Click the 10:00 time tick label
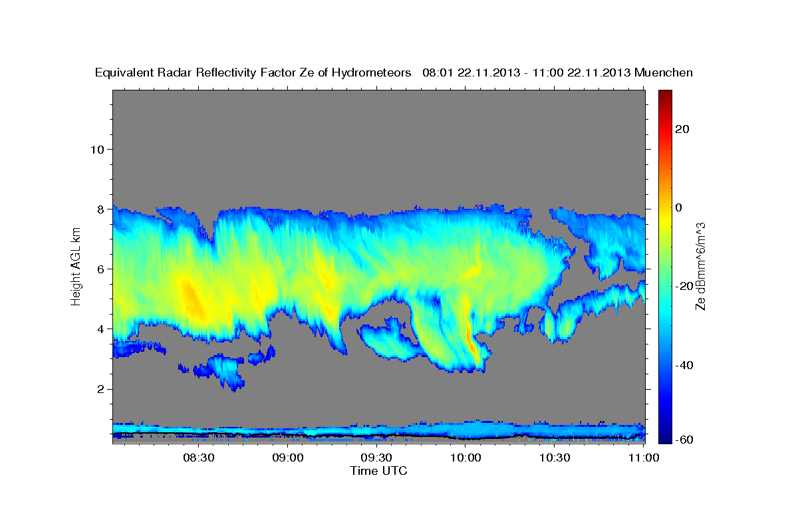 [x=465, y=458]
